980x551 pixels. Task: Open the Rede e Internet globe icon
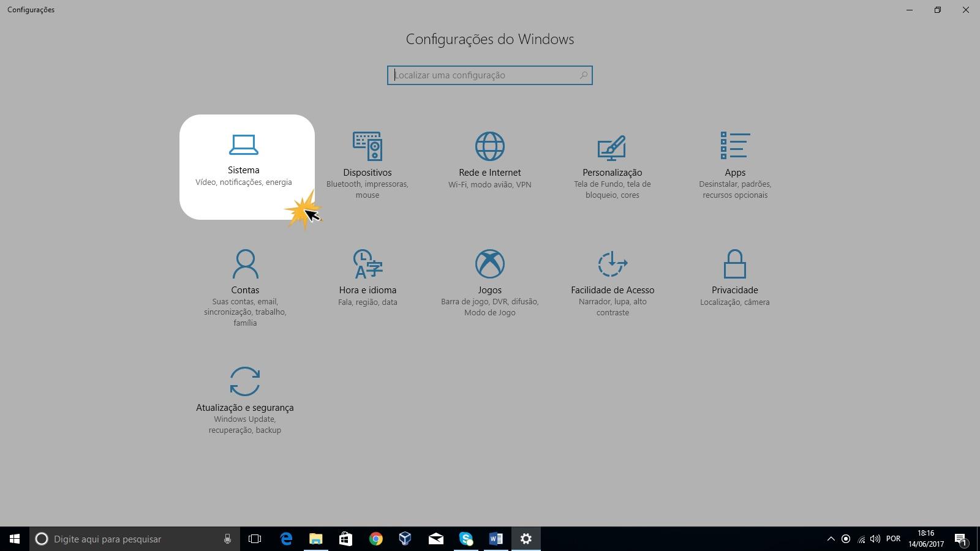490,146
